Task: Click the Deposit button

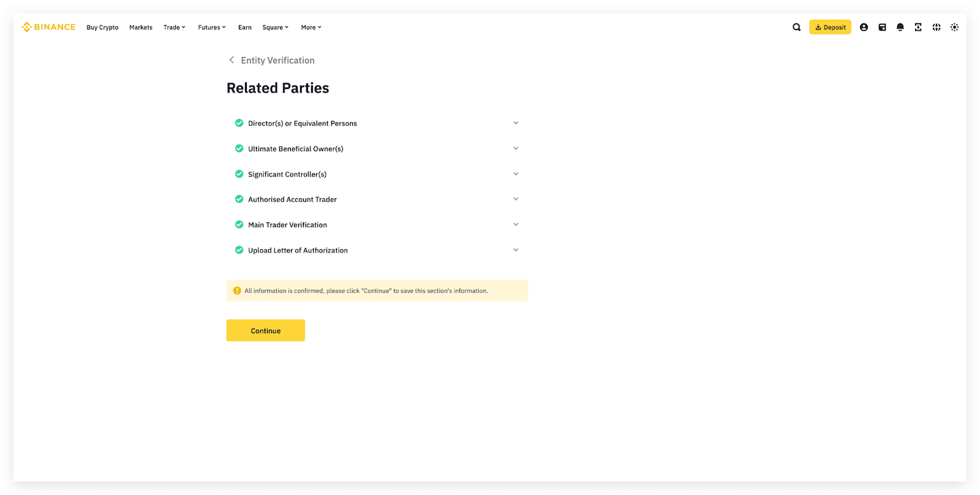Action: (830, 27)
